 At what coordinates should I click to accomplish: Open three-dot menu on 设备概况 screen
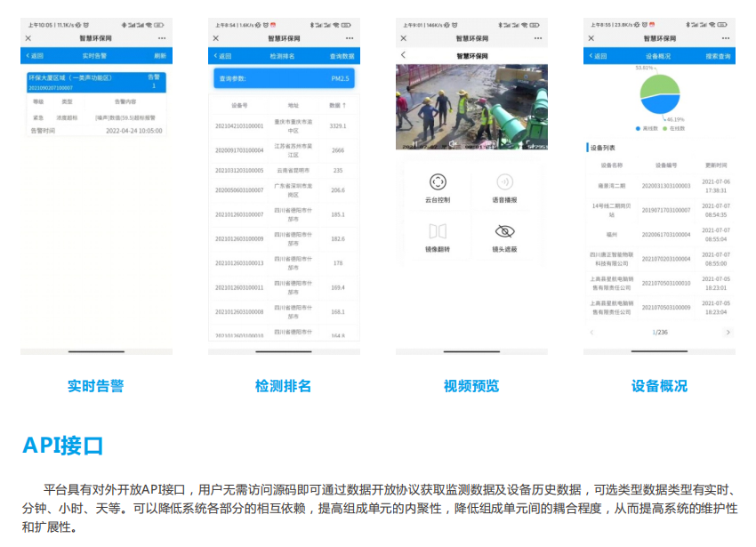tap(725, 38)
